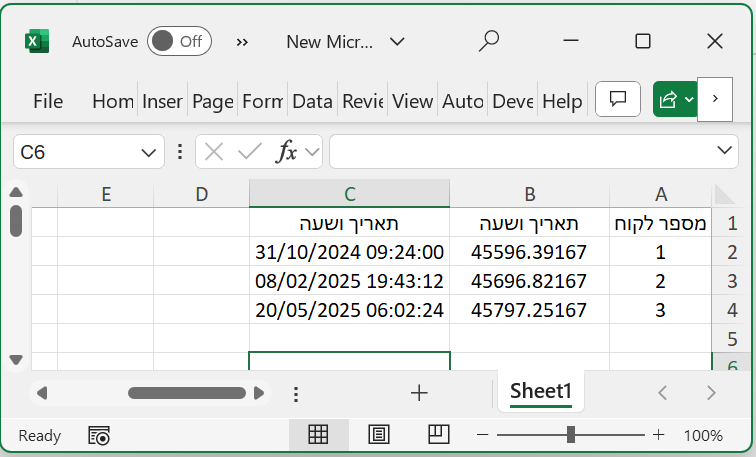Open the Data ribbon tab

click(312, 101)
